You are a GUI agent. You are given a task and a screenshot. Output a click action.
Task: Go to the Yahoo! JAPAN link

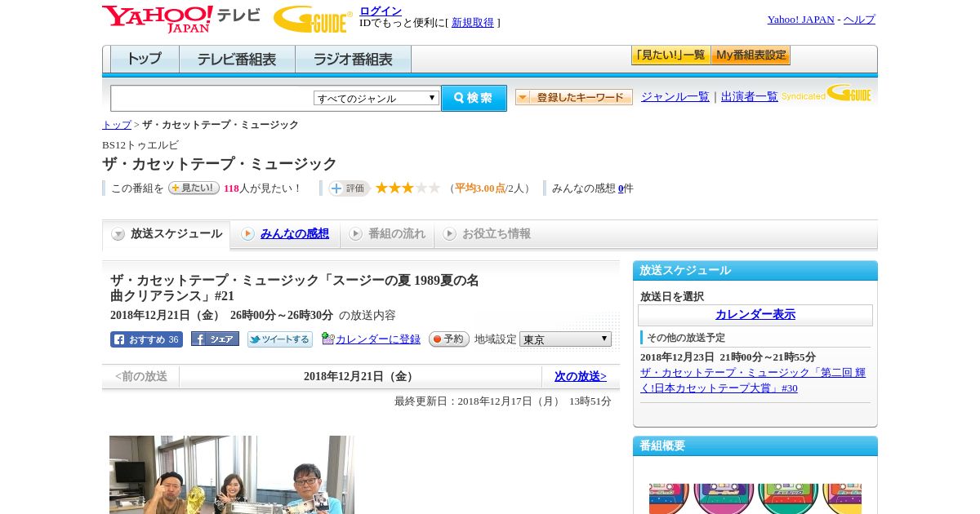[800, 19]
